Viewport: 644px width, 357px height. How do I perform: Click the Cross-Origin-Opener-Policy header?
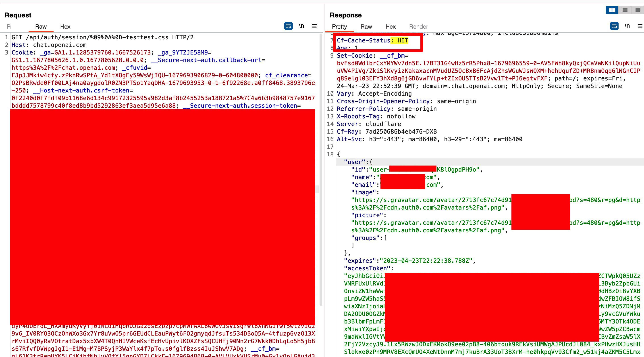(406, 101)
